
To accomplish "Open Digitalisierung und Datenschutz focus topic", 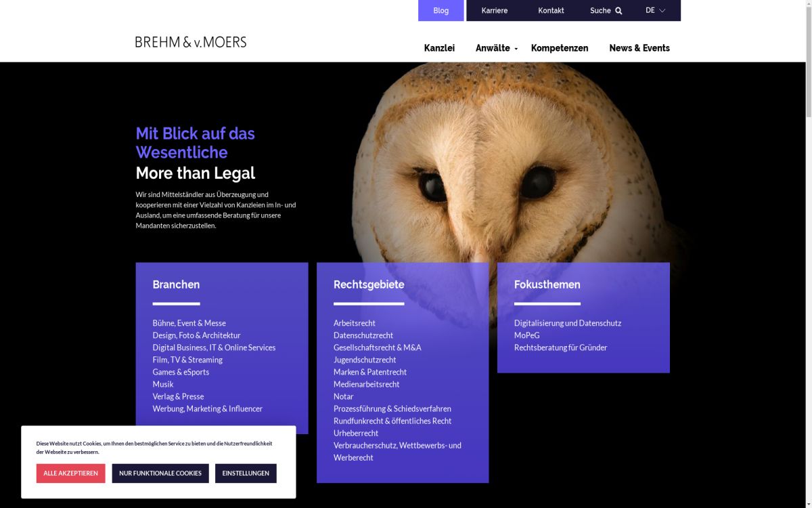I will click(x=568, y=323).
